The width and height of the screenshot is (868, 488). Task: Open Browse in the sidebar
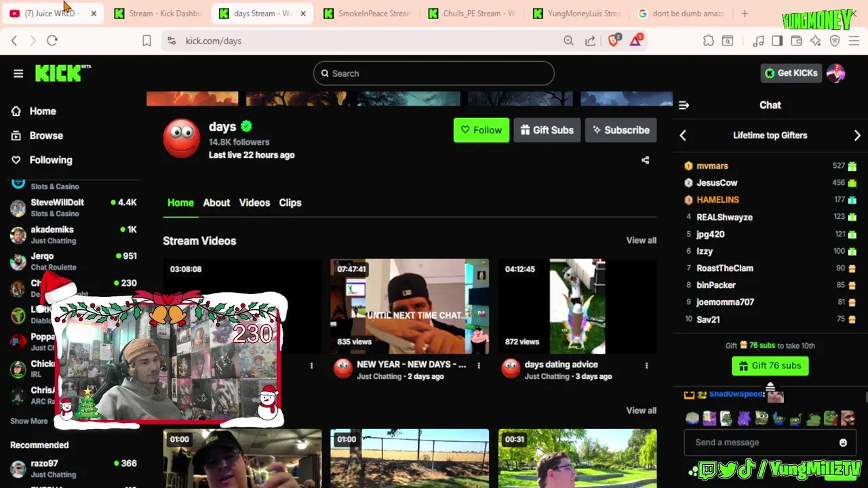[46, 136]
